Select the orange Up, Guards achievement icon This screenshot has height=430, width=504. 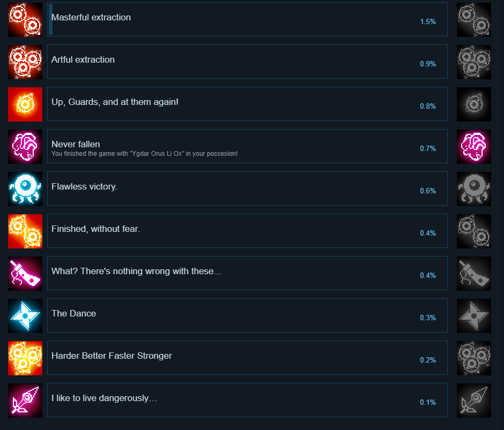(x=25, y=104)
